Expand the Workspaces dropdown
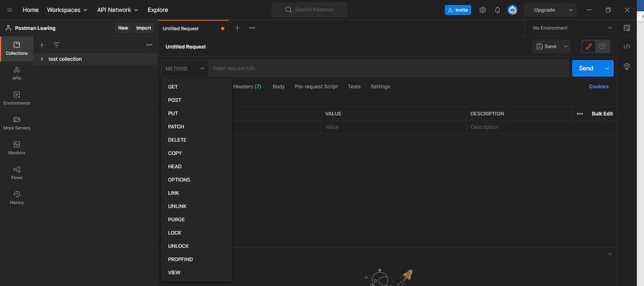 coord(67,10)
